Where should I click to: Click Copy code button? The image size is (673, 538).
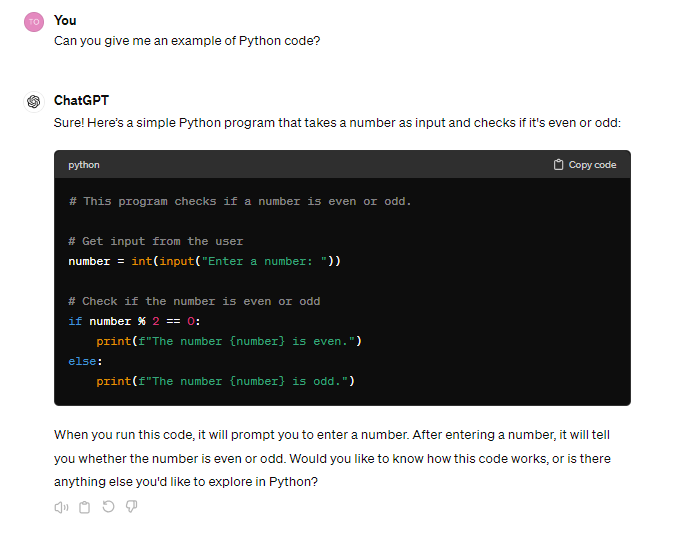[585, 164]
